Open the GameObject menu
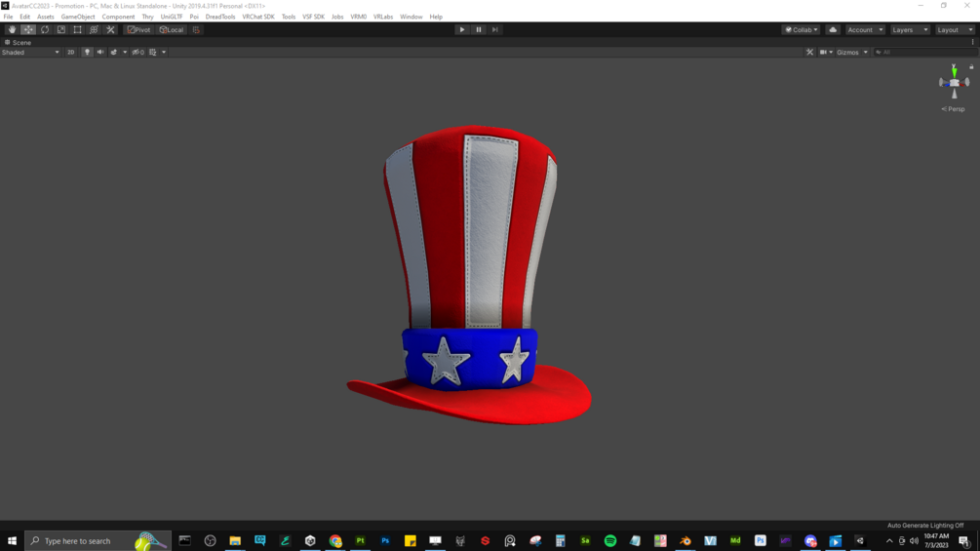This screenshot has height=551, width=980. pos(78,17)
